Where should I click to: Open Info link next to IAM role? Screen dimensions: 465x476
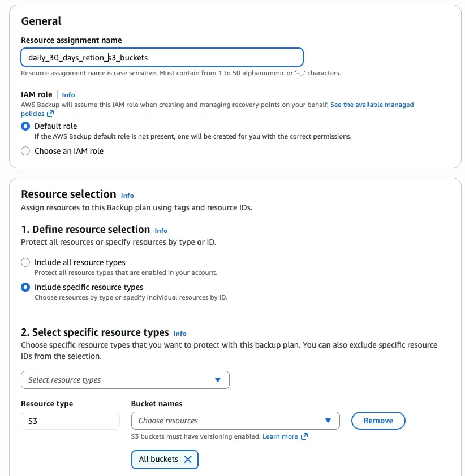[x=68, y=95]
